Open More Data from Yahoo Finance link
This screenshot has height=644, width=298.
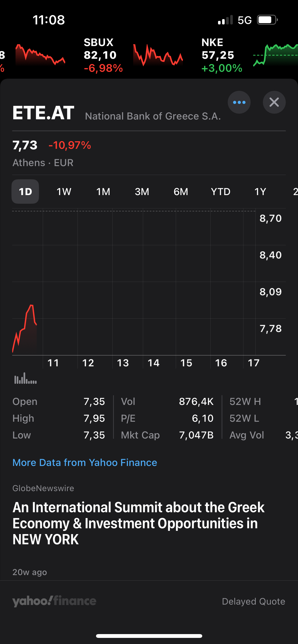click(x=85, y=462)
